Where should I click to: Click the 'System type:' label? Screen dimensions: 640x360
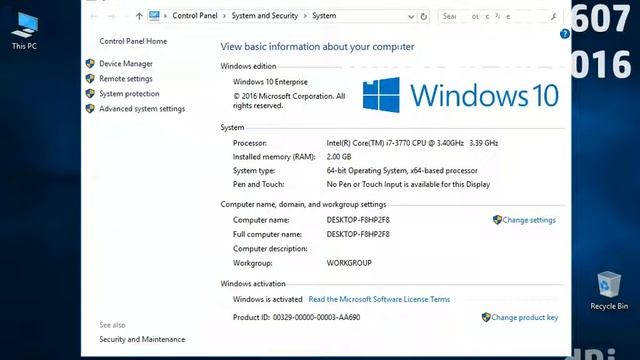coord(254,171)
